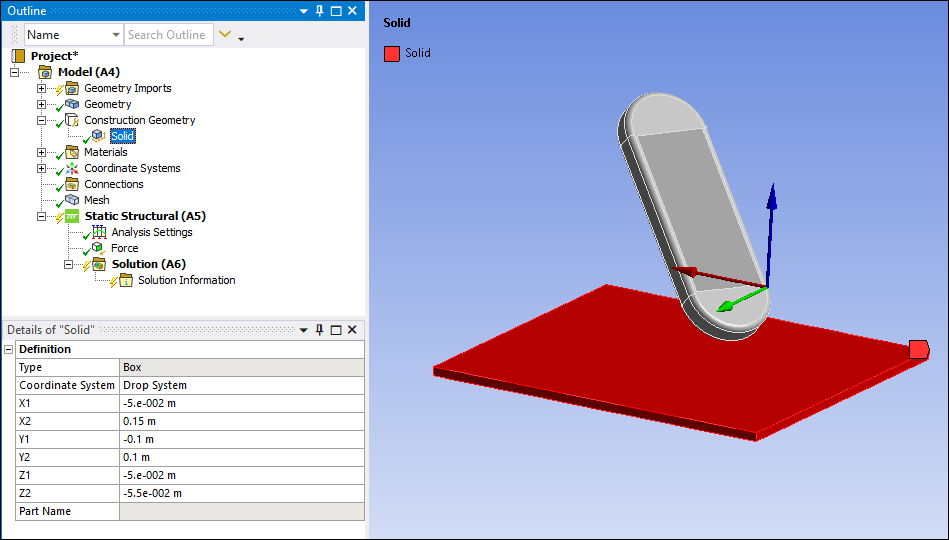The image size is (949, 540).
Task: Click the Model (A4) folder icon
Action: coord(45,72)
